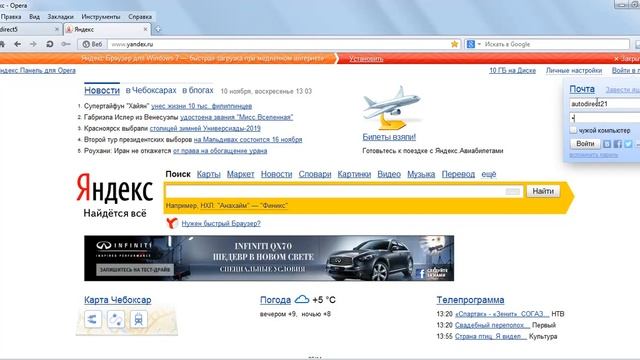The image size is (640, 360).
Task: Click the yellow bookmark star in address bar
Action: point(454,44)
